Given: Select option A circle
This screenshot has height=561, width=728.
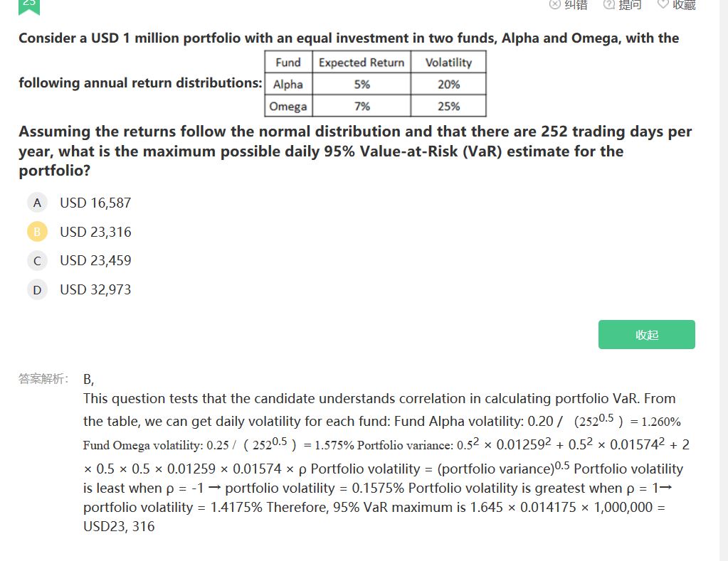Looking at the screenshot, I should pos(37,203).
